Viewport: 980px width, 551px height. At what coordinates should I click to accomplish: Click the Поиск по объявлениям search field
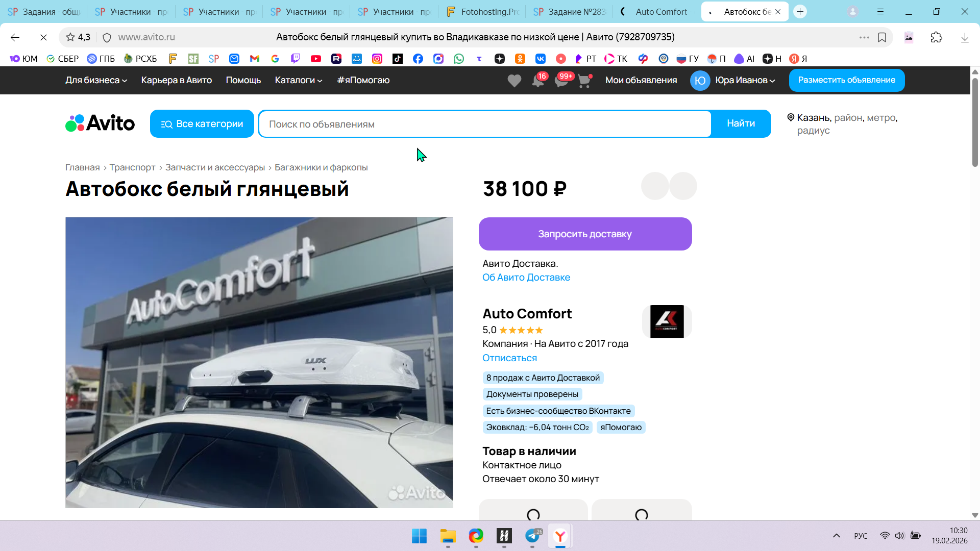(485, 124)
